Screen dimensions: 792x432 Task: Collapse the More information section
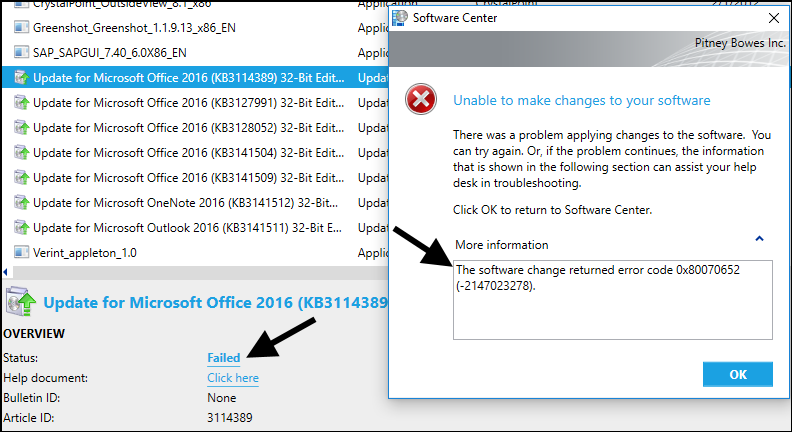[759, 238]
